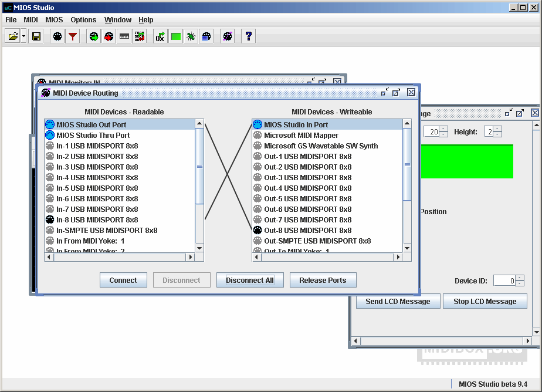Open the MIDI filter funnel icon
Image resolution: width=542 pixels, height=392 pixels.
click(73, 36)
